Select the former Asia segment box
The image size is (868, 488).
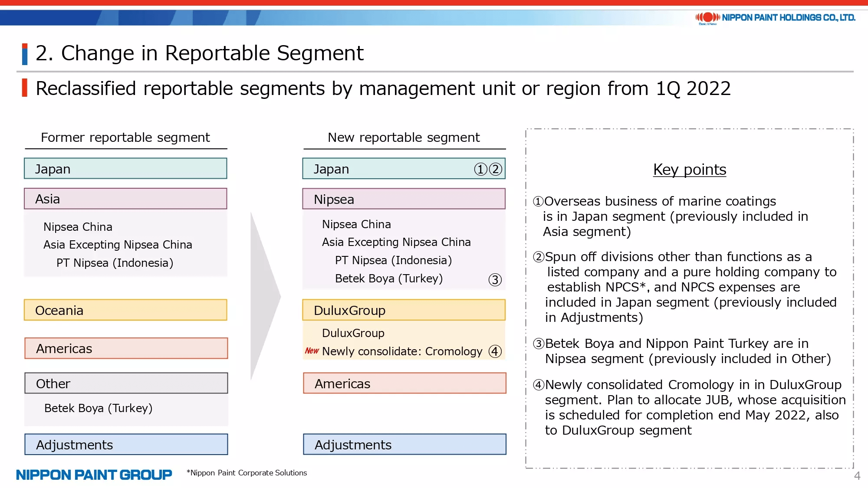coord(125,199)
